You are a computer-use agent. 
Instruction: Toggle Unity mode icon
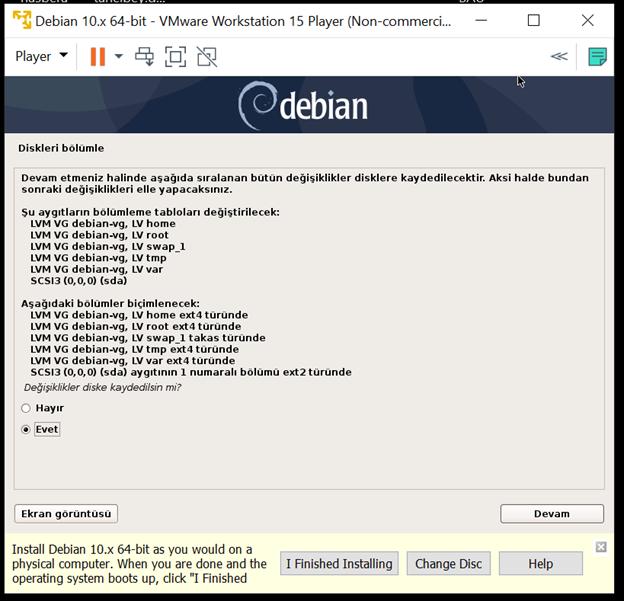pyautogui.click(x=207, y=57)
